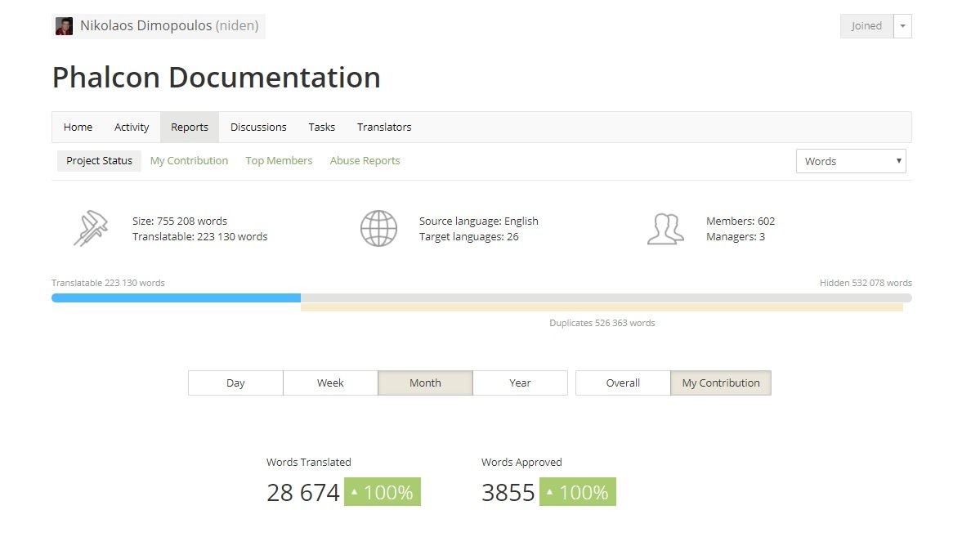
Task: Click the gray hidden words bar segment
Action: click(x=606, y=298)
